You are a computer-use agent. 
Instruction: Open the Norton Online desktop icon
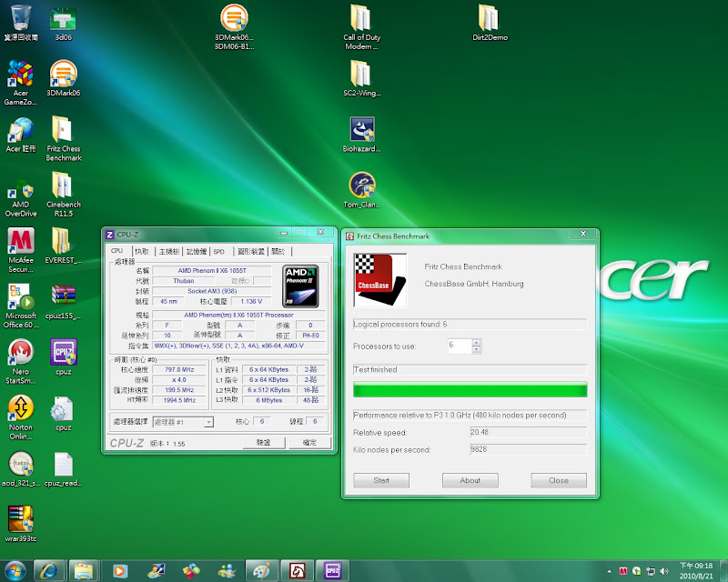pyautogui.click(x=20, y=416)
